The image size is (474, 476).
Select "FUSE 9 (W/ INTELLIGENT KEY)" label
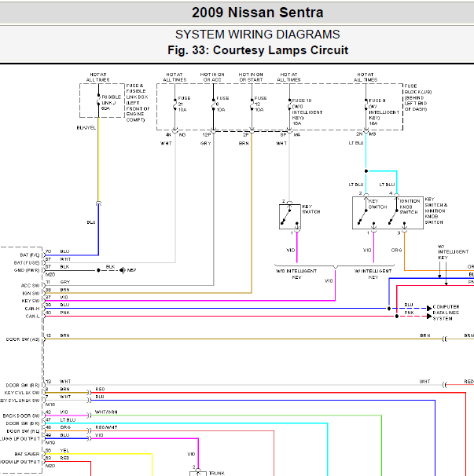[x=384, y=112]
